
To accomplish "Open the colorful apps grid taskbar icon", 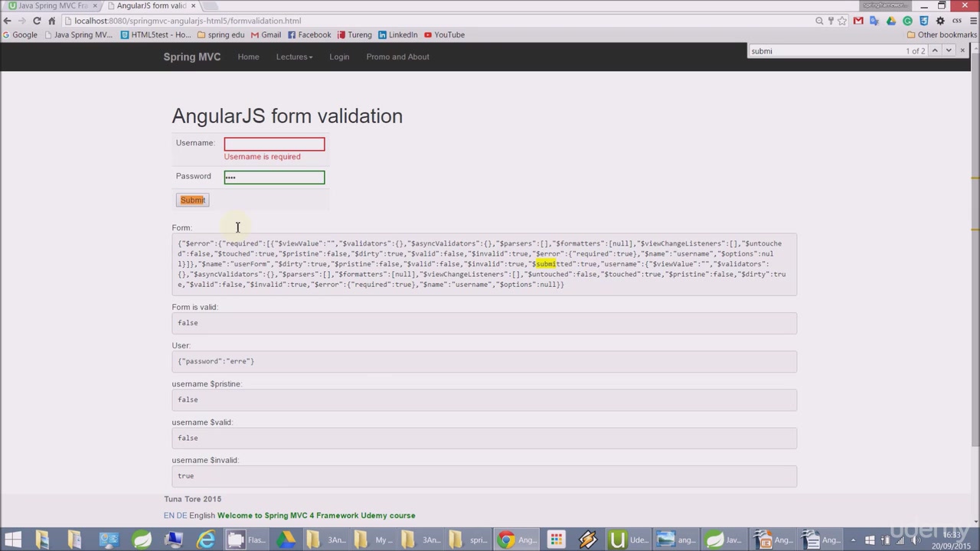I will click(x=556, y=540).
